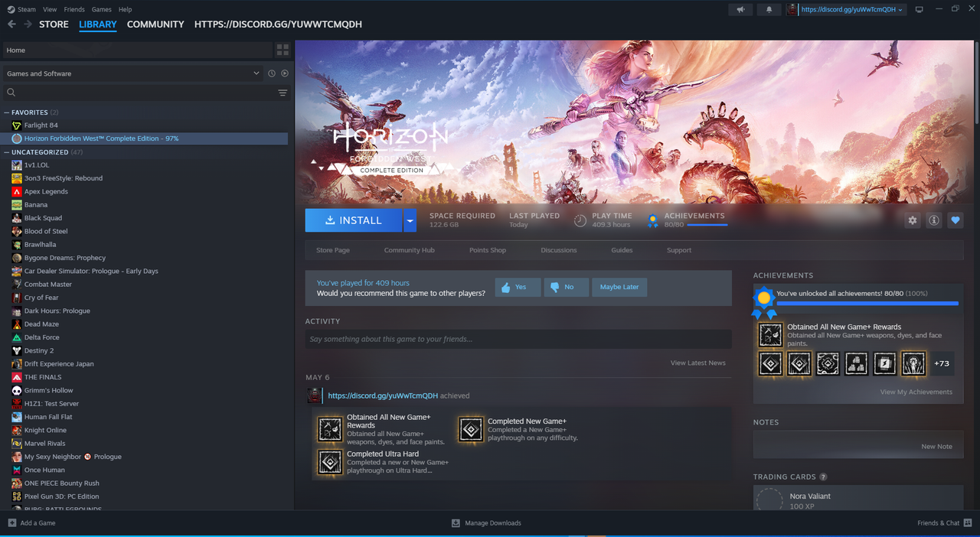
Task: Click the Add a Game plus icon
Action: 12,523
